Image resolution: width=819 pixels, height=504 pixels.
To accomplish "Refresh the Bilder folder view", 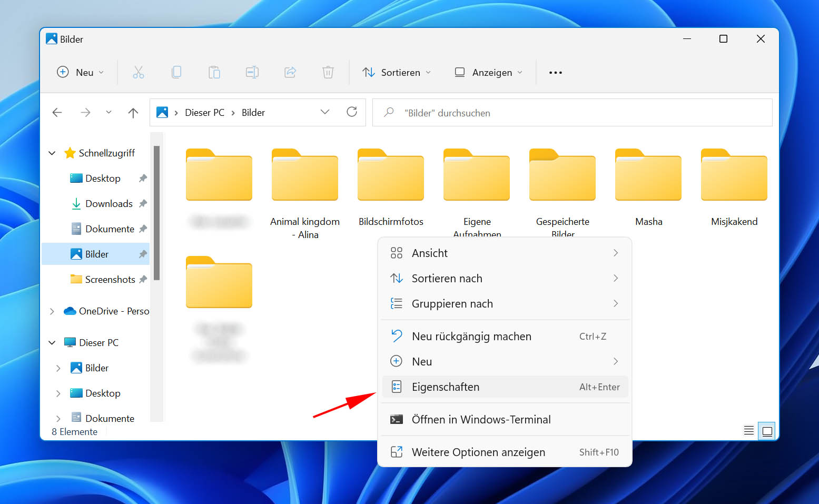I will (x=352, y=112).
